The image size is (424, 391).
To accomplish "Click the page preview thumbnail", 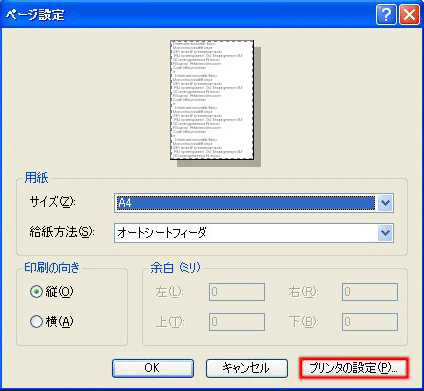I will click(212, 100).
